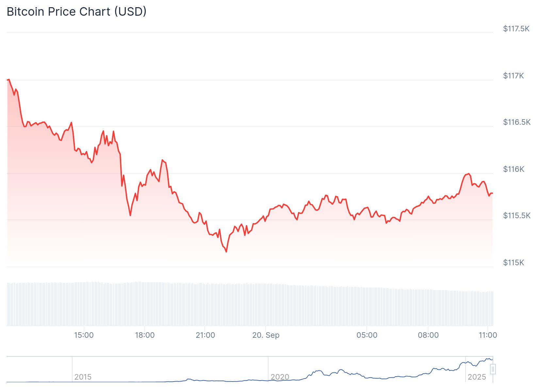Screen dimensions: 537x392
Task: Click the range navigator drag handle
Action: 493,369
